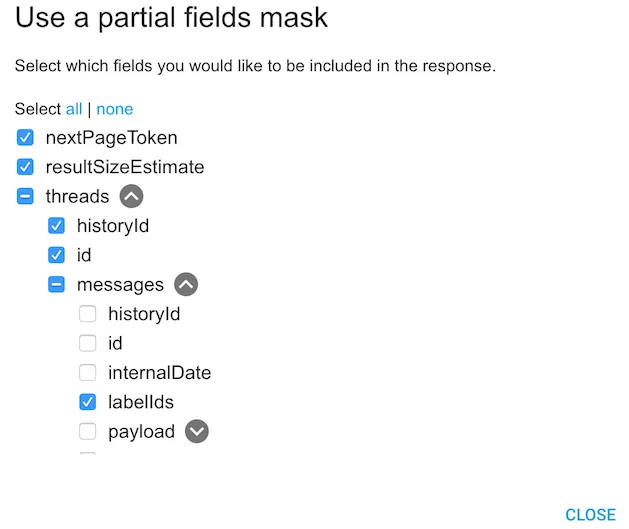Click the Select none link
Image resolution: width=629 pixels, height=529 pixels.
tap(114, 109)
